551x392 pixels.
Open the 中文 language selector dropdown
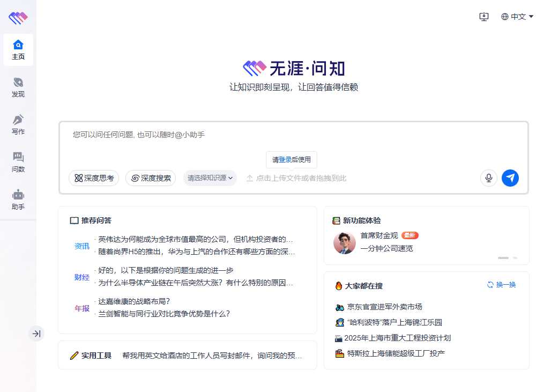[517, 17]
